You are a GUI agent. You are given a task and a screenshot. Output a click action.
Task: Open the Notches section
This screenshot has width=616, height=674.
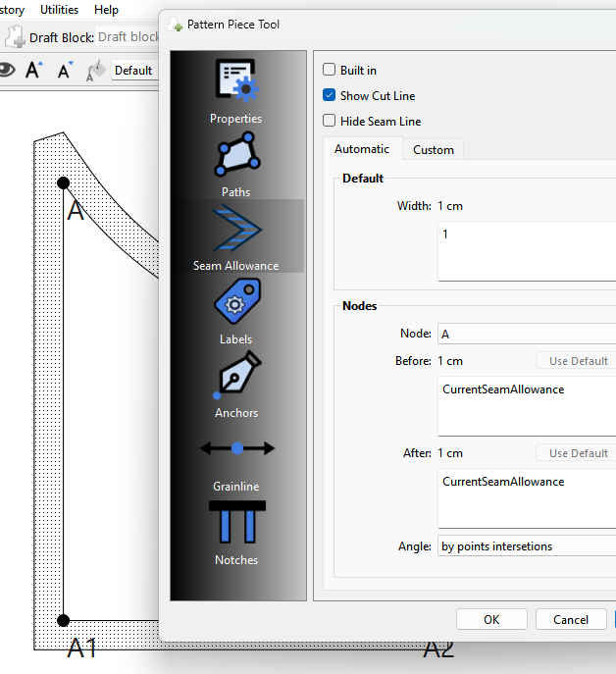235,531
